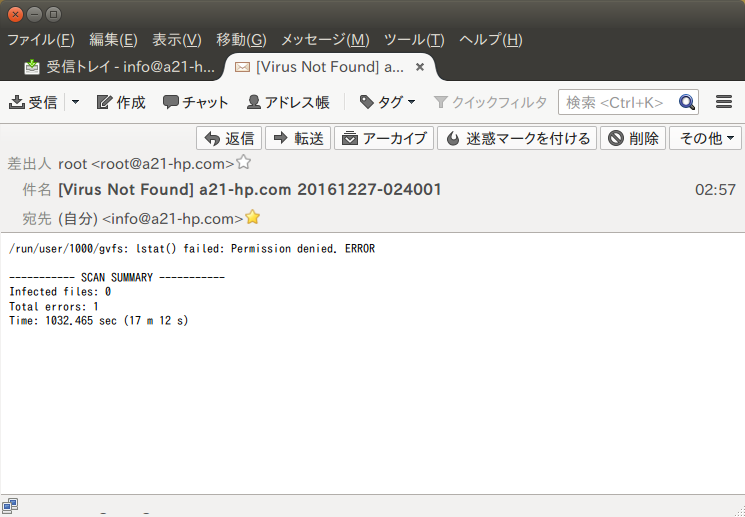The width and height of the screenshot is (745, 517).
Task: Click the 'Infected files: 0' line
Action: [60, 292]
